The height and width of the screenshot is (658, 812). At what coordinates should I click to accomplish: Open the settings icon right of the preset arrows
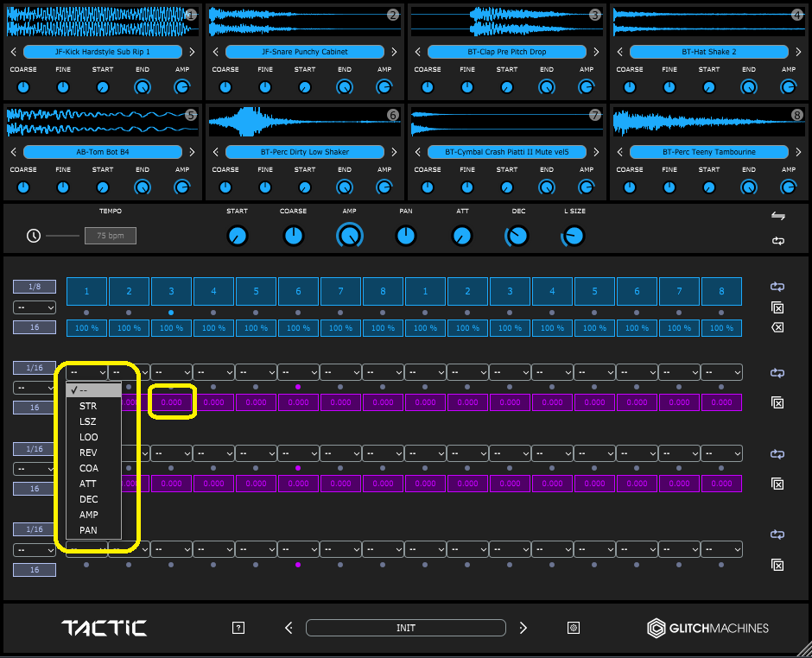click(574, 628)
